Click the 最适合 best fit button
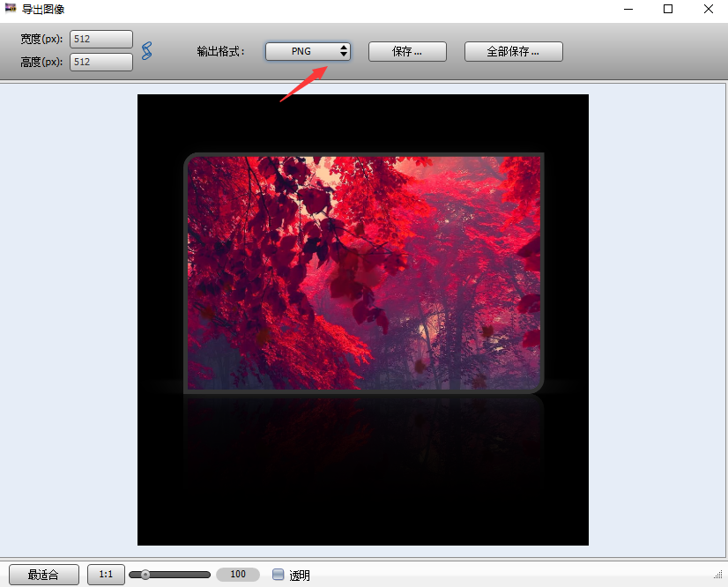Screen dimensions: 728x587 [43, 574]
